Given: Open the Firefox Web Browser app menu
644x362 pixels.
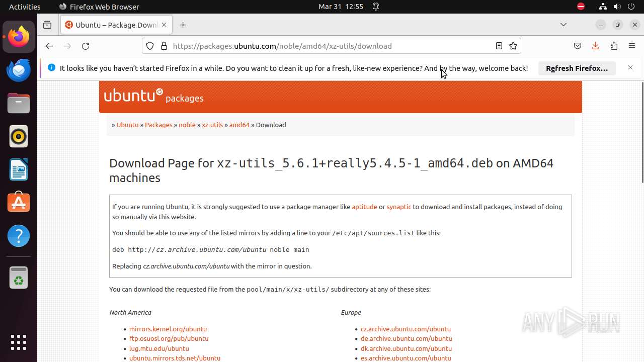Looking at the screenshot, I should coord(99,7).
